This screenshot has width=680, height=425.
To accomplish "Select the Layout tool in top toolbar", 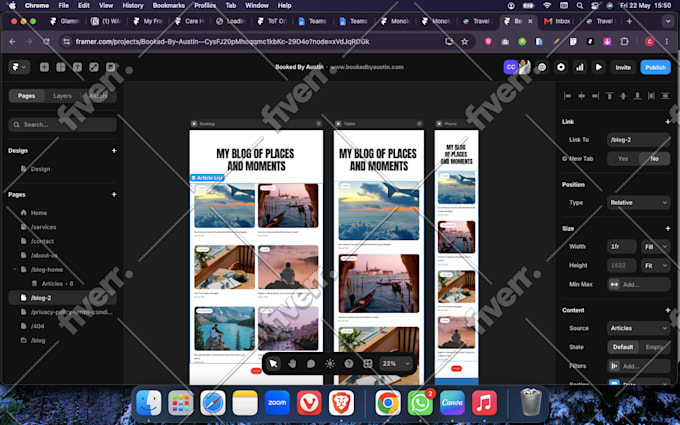I will [61, 67].
